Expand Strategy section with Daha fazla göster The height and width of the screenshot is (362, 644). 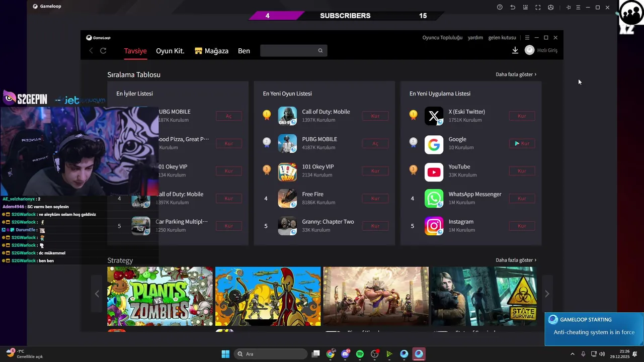click(516, 260)
